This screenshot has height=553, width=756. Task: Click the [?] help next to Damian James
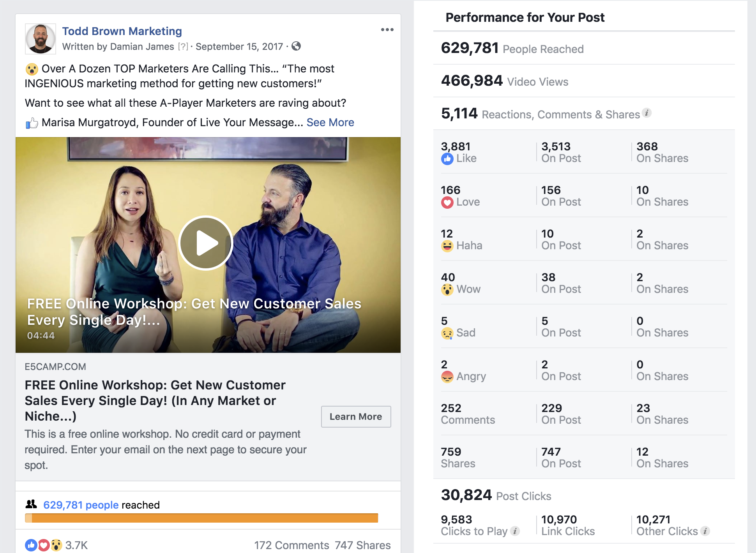[183, 47]
